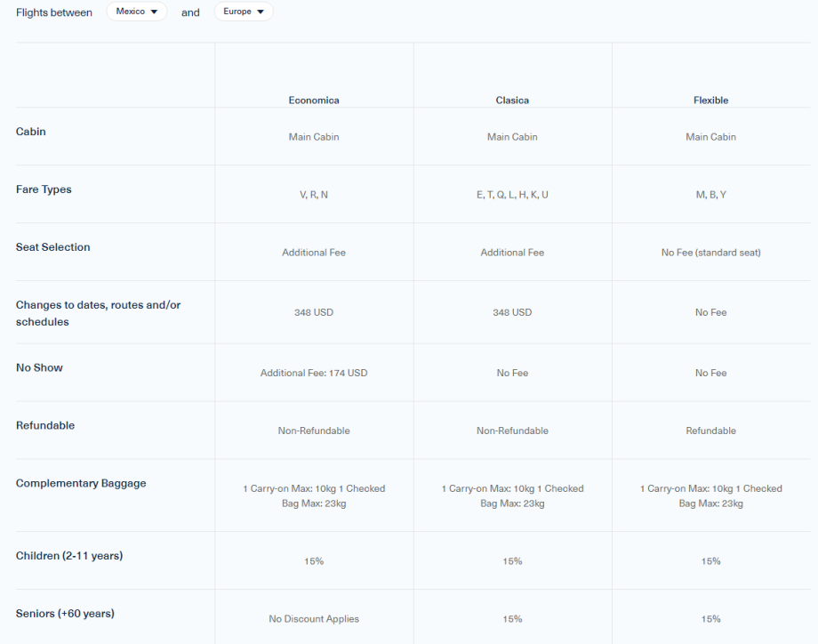
Task: Click the No Show row label
Action: click(39, 367)
